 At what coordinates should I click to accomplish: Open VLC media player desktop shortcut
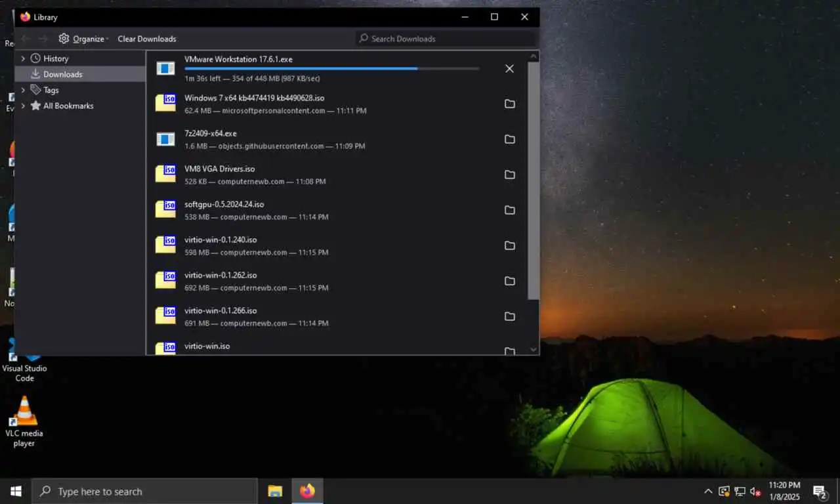tap(24, 421)
